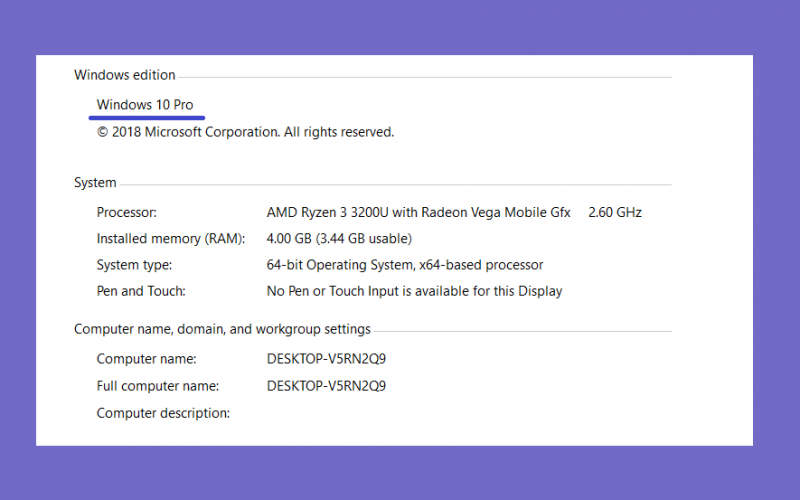Select the Microsoft Corporation copyright line
The height and width of the screenshot is (500, 800).
pos(245,132)
